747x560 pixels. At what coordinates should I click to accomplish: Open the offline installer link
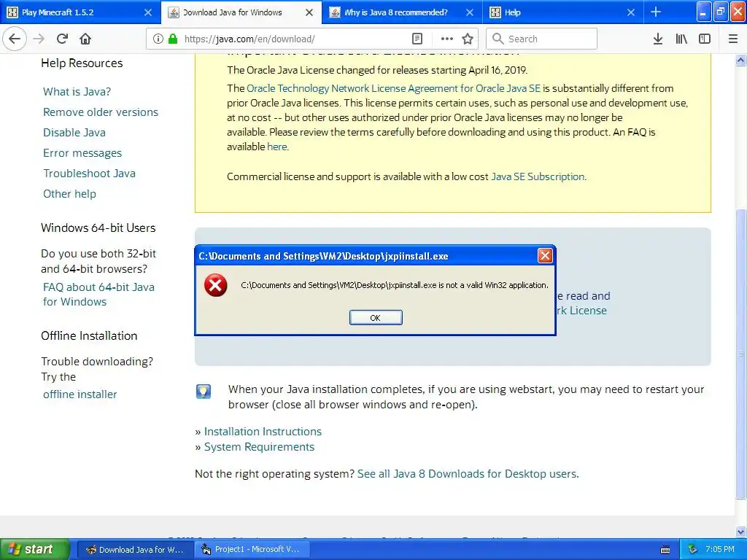tap(80, 394)
